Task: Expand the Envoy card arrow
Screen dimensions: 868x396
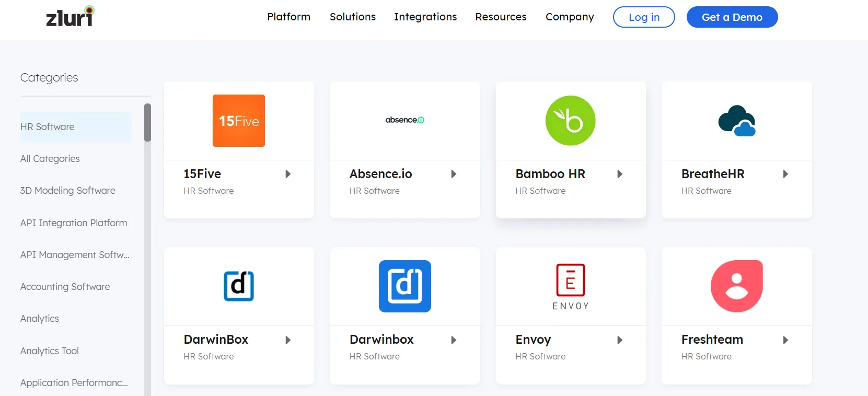Action: tap(620, 340)
